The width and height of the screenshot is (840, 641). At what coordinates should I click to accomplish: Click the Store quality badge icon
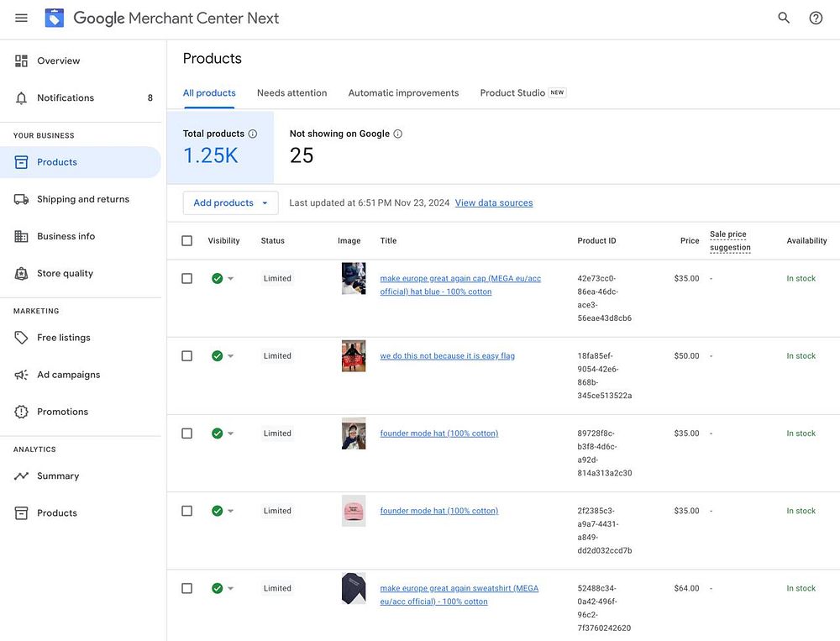22,274
